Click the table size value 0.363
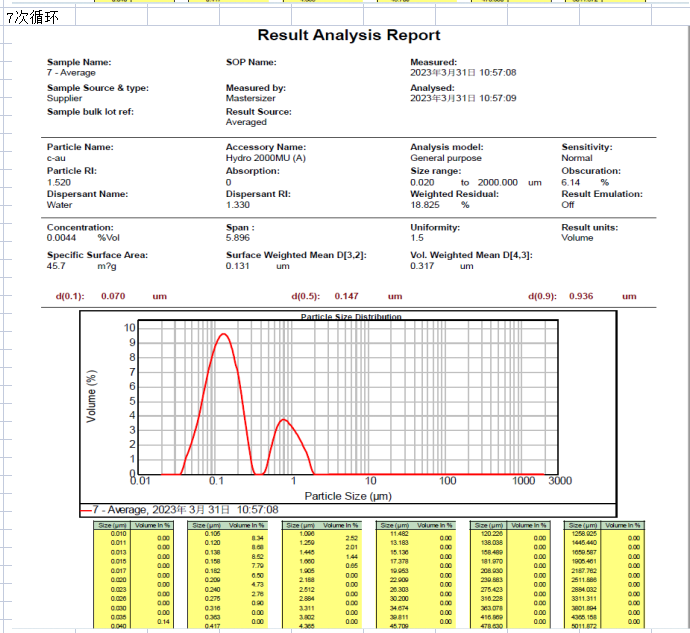This screenshot has height=633, width=690. click(x=213, y=617)
